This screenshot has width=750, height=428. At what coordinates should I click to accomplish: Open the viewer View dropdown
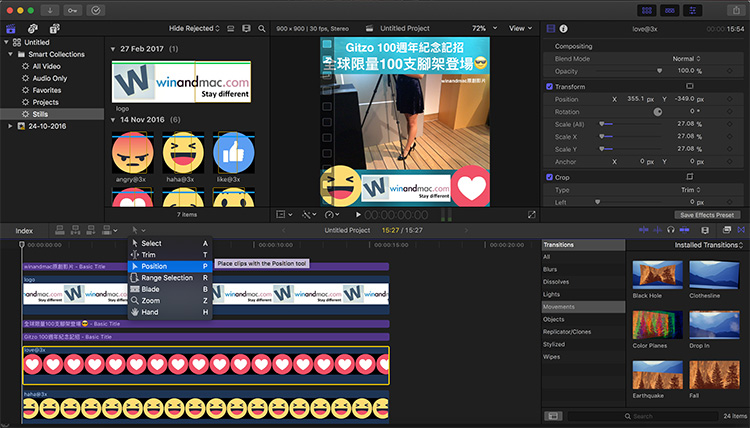point(520,28)
